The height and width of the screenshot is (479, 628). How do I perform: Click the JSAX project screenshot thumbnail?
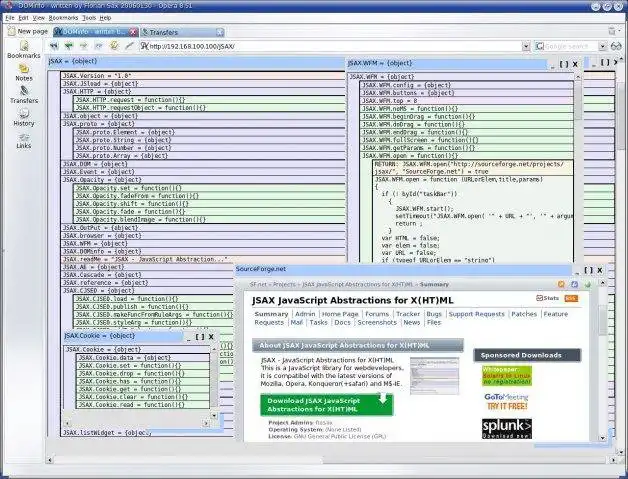coord(434,376)
